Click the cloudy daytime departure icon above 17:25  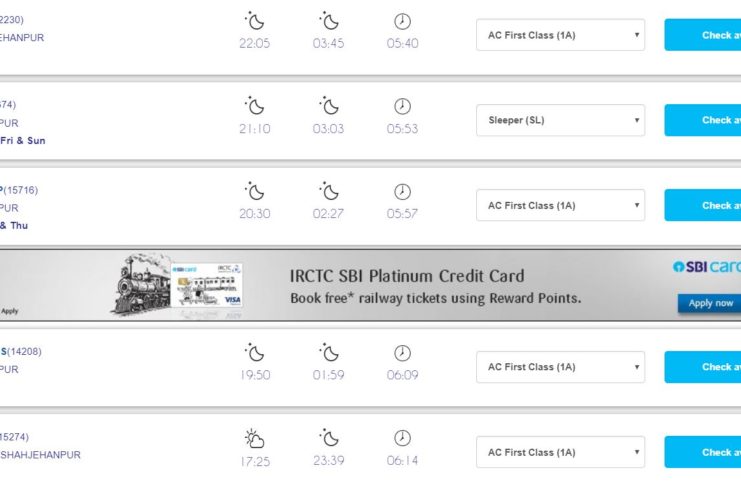[x=255, y=437]
